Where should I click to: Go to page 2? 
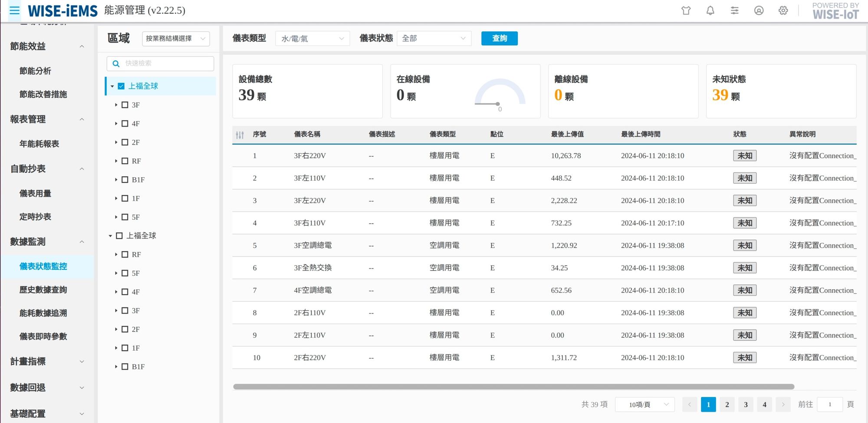click(x=727, y=404)
